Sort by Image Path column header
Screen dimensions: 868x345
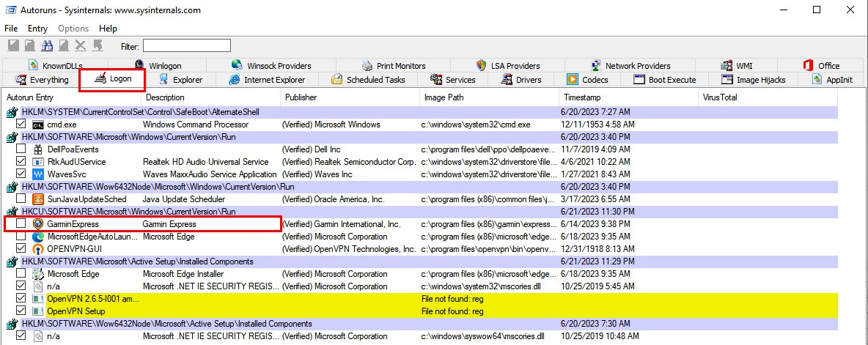click(490, 97)
